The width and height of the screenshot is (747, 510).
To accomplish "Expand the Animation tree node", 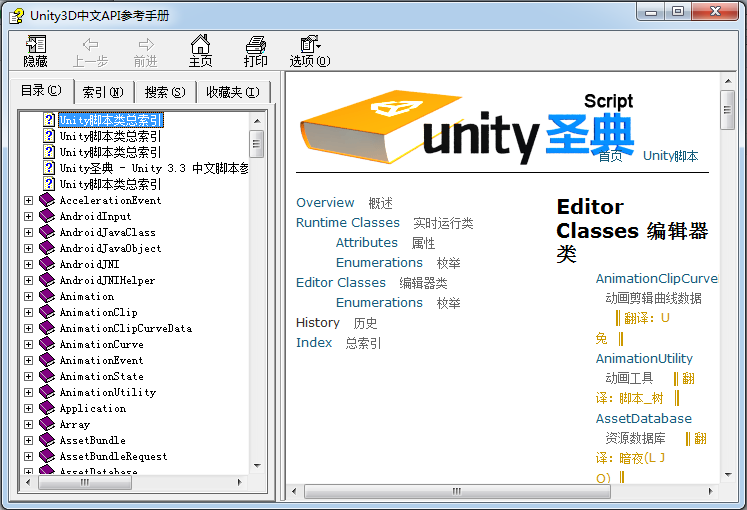I will coord(28,296).
